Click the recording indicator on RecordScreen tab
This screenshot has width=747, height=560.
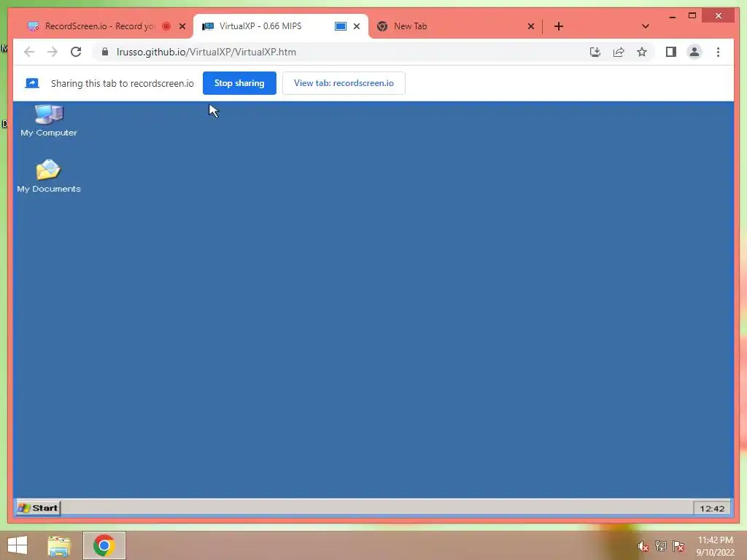coord(166,26)
